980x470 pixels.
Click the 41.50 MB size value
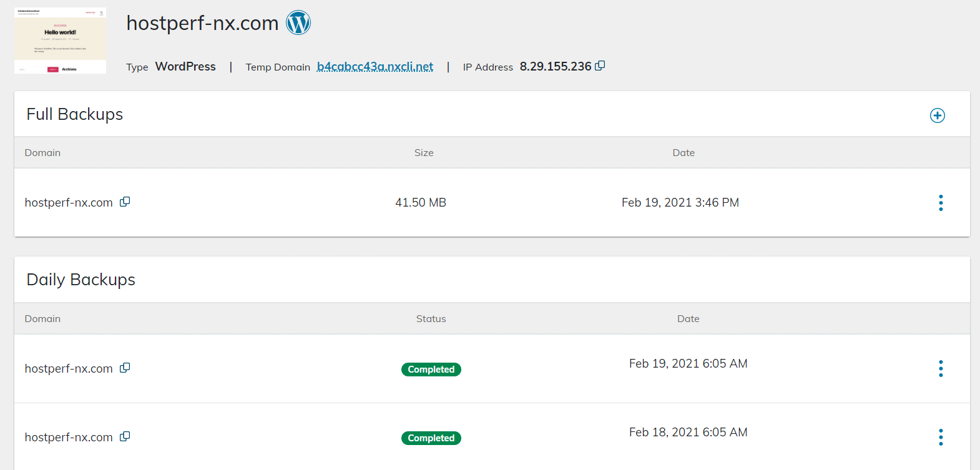[x=421, y=203]
